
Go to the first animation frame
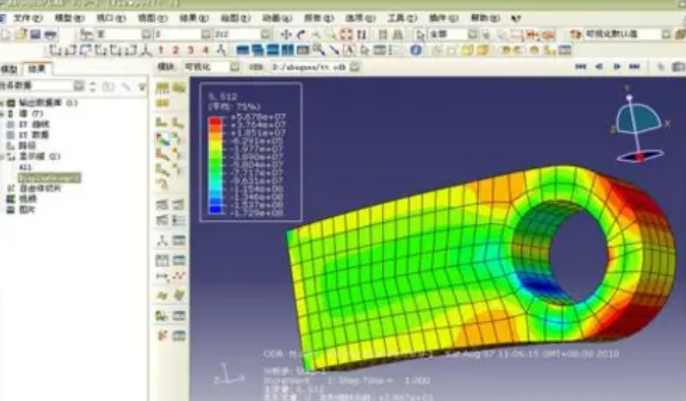580,67
